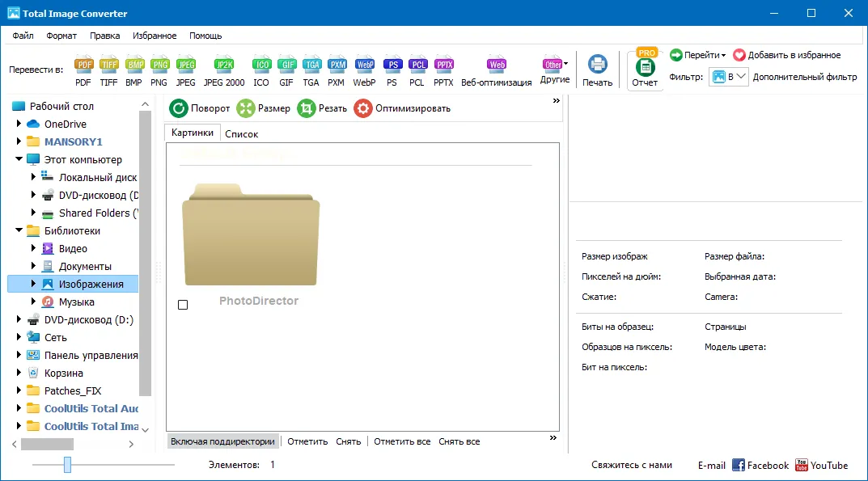Convert to JPEG 2000 format
The width and height of the screenshot is (868, 481).
point(224,71)
